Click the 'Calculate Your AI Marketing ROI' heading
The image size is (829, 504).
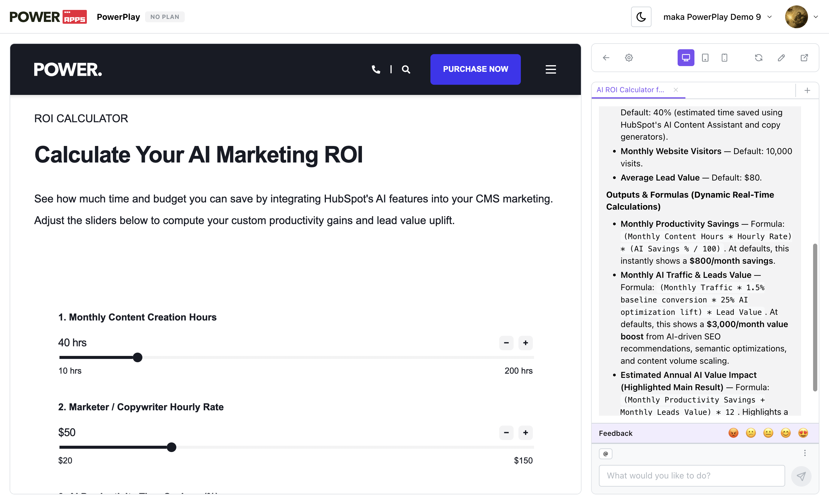pyautogui.click(x=199, y=154)
